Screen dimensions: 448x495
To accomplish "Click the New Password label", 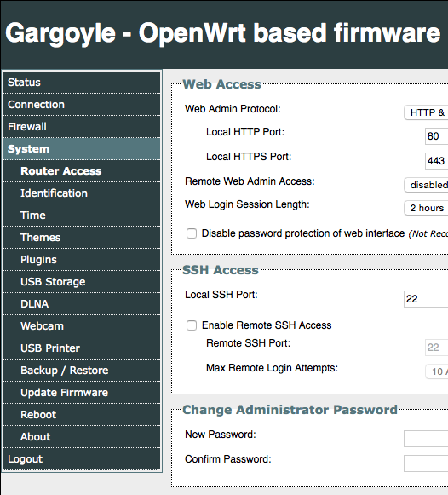I will click(x=221, y=435).
